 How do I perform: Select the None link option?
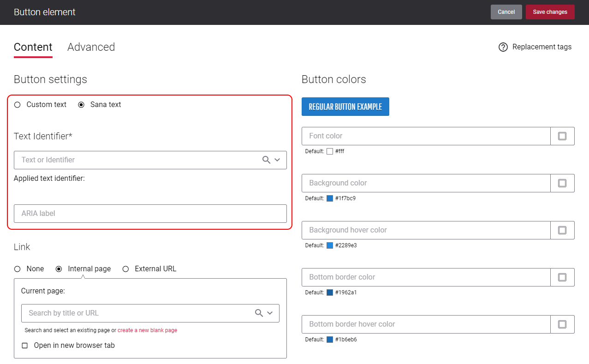coord(18,269)
